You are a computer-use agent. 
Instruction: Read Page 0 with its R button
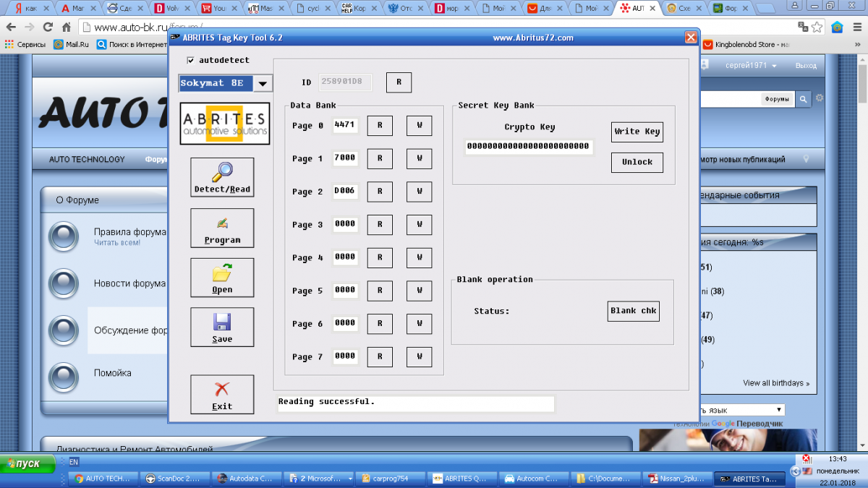[380, 126]
